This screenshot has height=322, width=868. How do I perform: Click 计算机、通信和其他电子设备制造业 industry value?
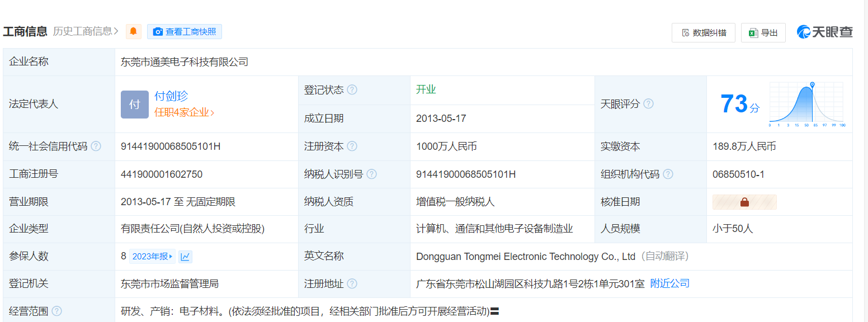pos(494,229)
